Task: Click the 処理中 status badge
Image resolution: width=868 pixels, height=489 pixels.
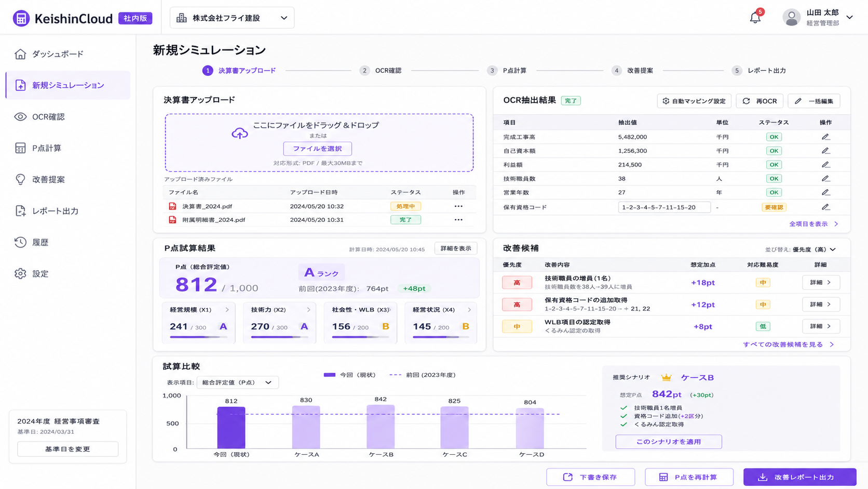Action: click(405, 206)
